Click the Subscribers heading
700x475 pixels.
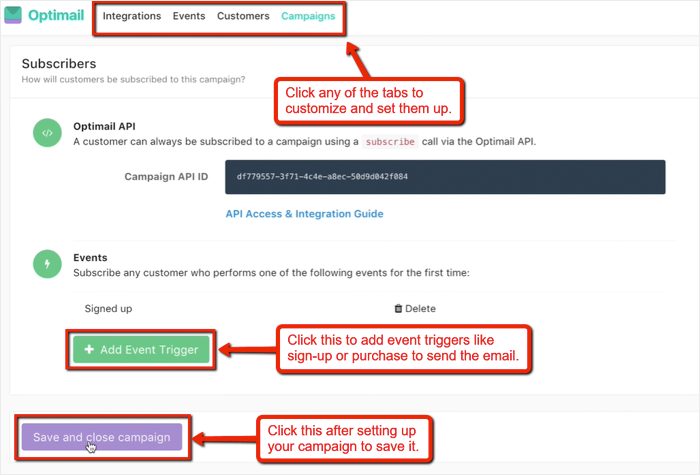[59, 63]
